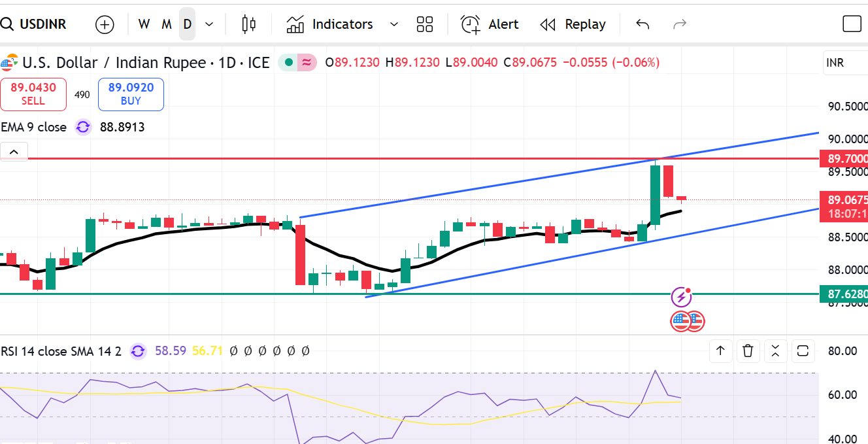
Task: Move the RSI pane up
Action: coord(720,351)
